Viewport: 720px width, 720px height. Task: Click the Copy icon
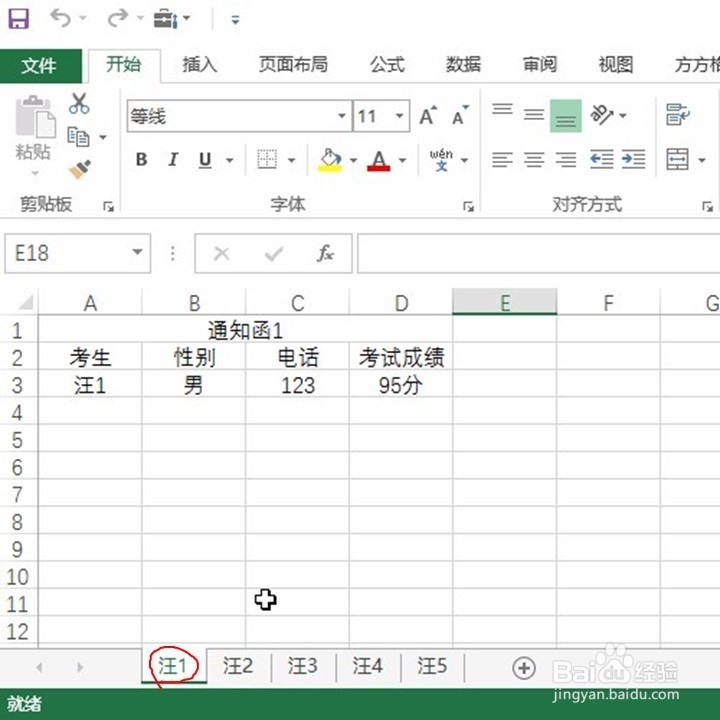point(79,137)
